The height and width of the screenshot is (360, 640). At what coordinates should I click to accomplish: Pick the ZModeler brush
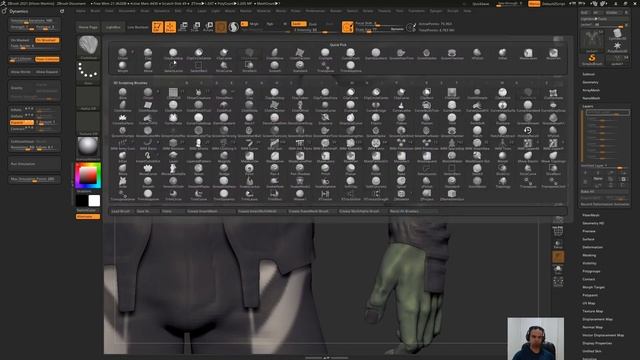(x=401, y=195)
